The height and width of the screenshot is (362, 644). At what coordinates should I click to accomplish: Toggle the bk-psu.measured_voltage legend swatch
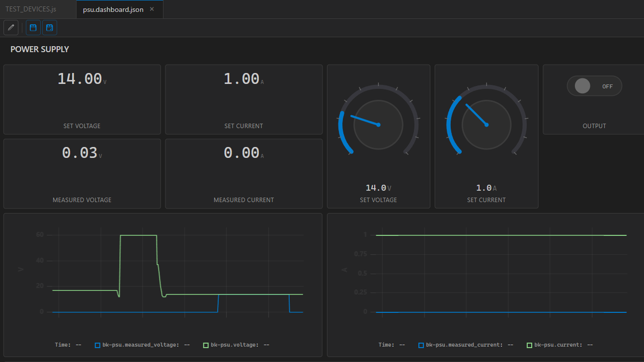[97, 344]
